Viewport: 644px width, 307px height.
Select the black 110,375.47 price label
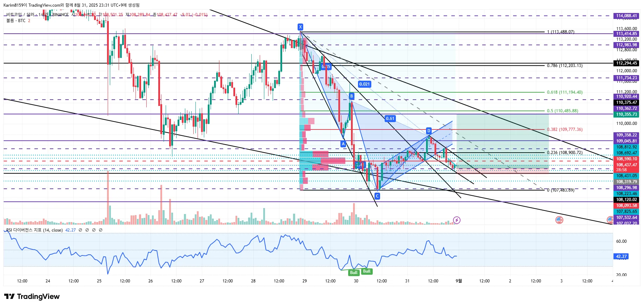626,102
